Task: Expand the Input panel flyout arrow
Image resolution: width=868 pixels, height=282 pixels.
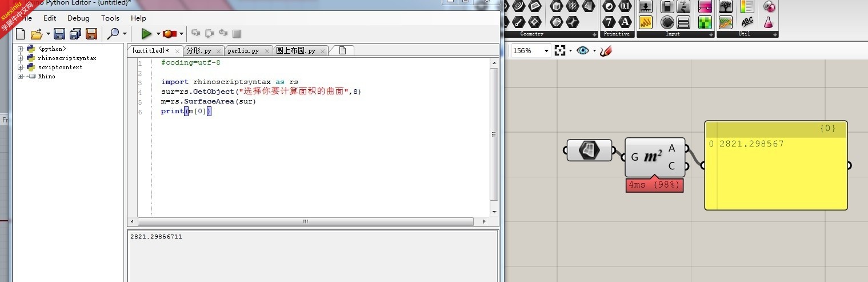Action: pos(711,34)
